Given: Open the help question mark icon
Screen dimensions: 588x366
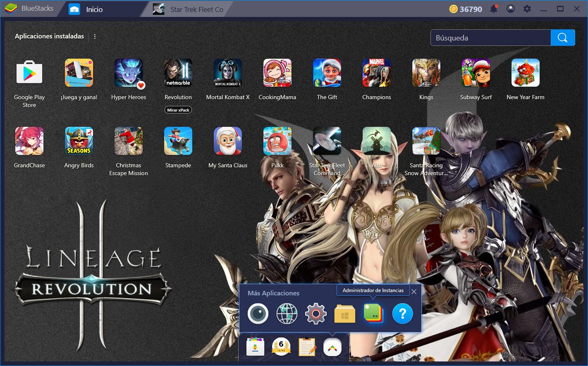Looking at the screenshot, I should coord(403,314).
